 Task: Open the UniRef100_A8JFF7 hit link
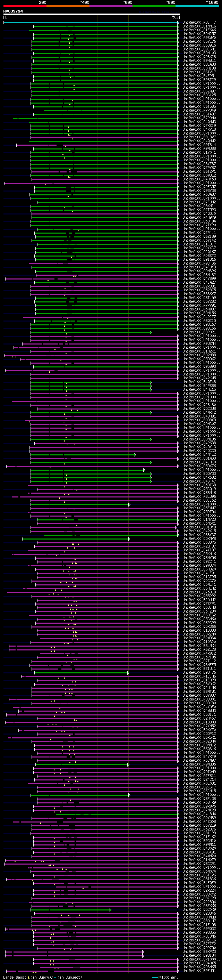coord(199,23)
